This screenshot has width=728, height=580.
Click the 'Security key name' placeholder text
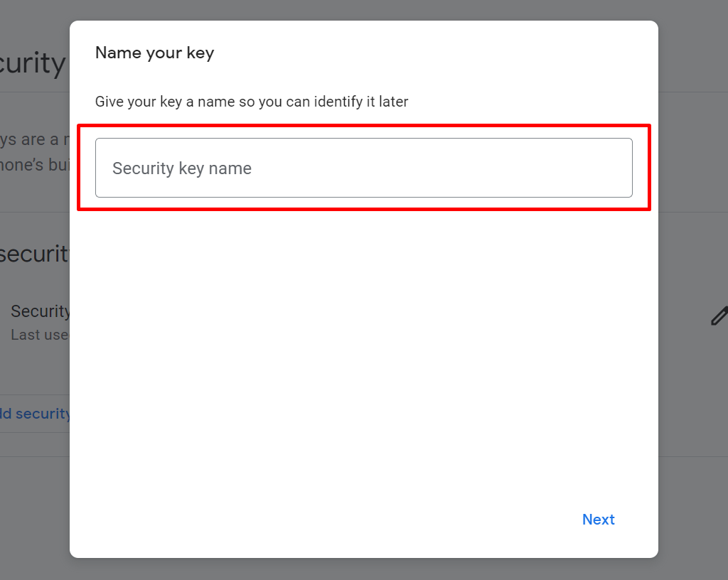182,168
